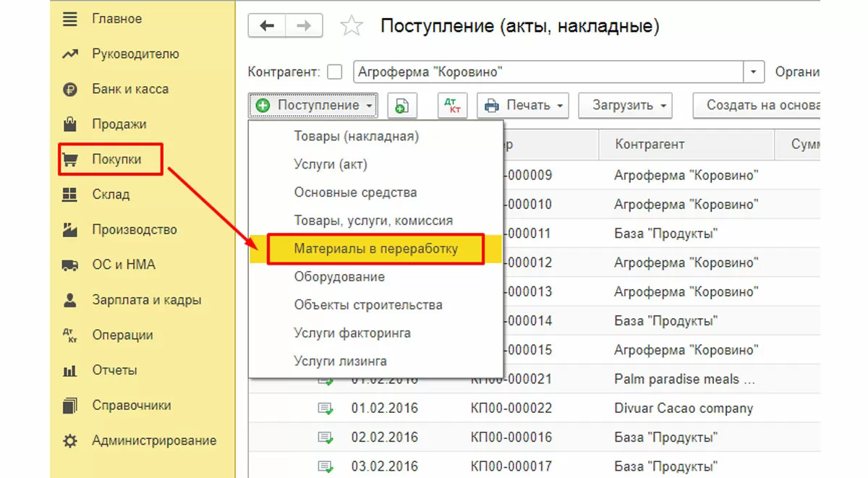This screenshot has width=868, height=478.
Task: Open the ОС и НМА section
Action: [124, 265]
